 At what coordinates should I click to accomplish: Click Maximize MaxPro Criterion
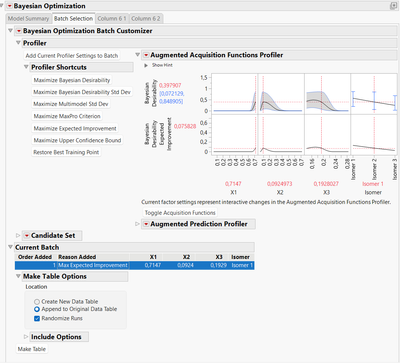pos(67,116)
